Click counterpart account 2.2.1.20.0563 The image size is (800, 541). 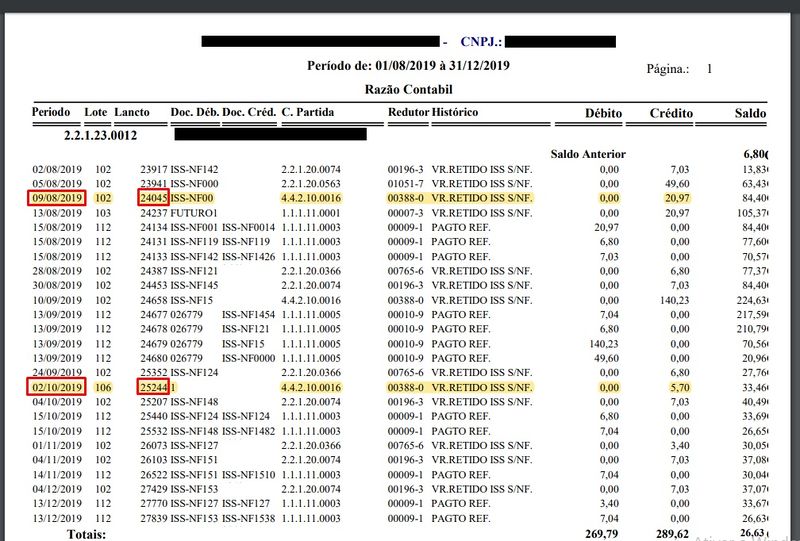(311, 184)
